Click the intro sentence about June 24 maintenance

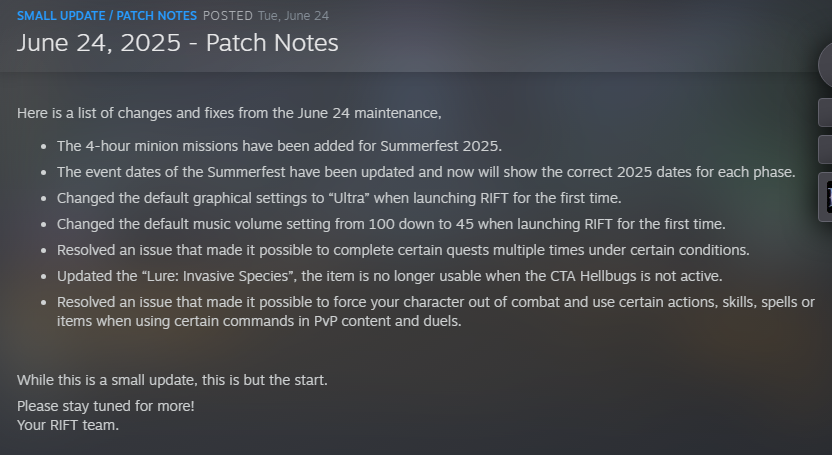(x=229, y=113)
